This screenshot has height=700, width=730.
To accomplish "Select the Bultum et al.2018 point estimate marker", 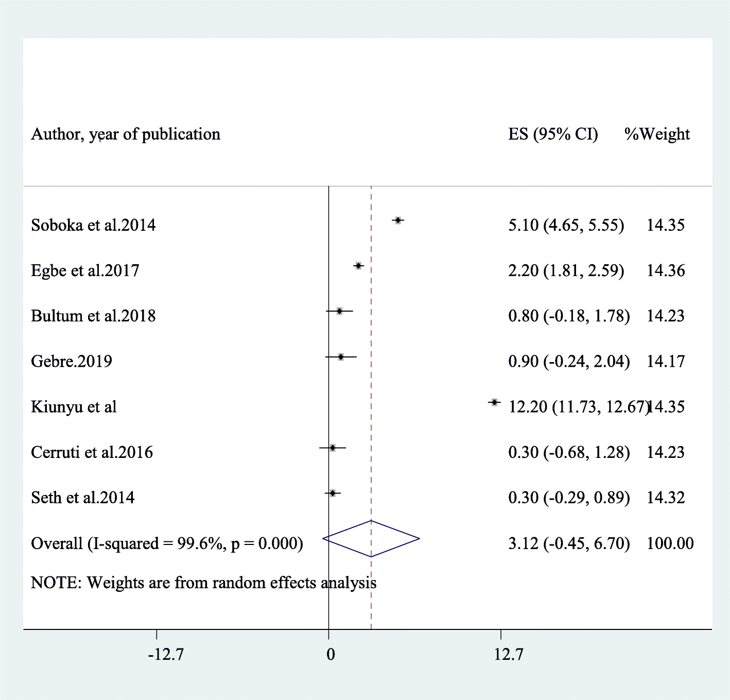I will [339, 311].
